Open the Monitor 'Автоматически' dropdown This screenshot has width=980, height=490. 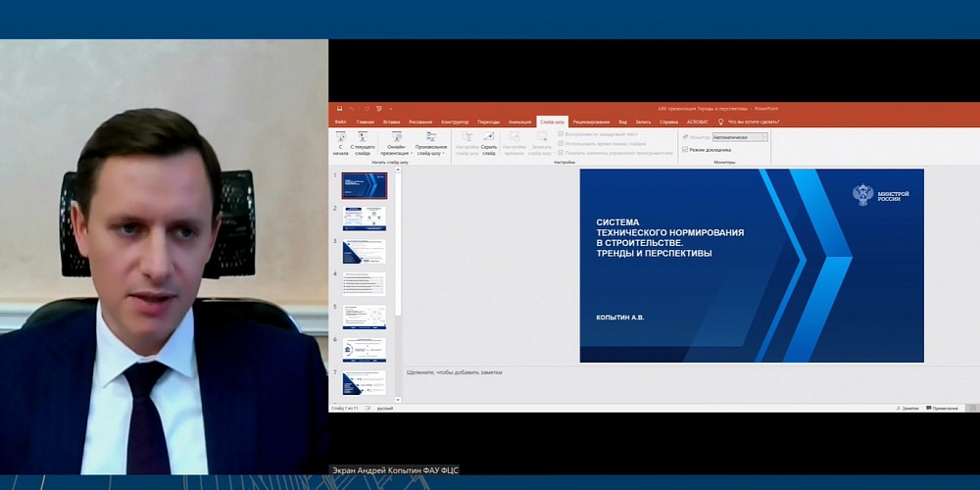click(x=740, y=137)
